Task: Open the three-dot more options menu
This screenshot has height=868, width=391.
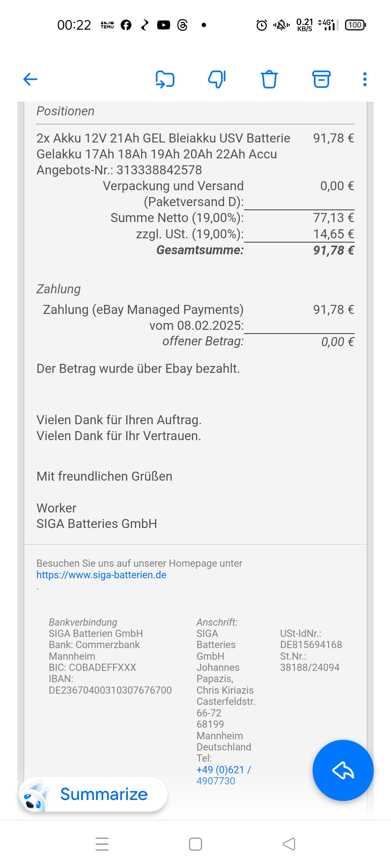Action: coord(365,79)
